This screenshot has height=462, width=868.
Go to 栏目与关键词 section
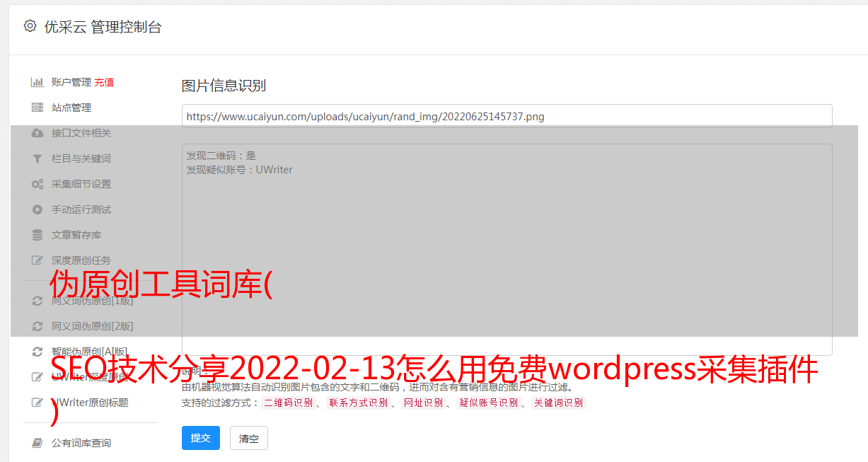coord(81,158)
